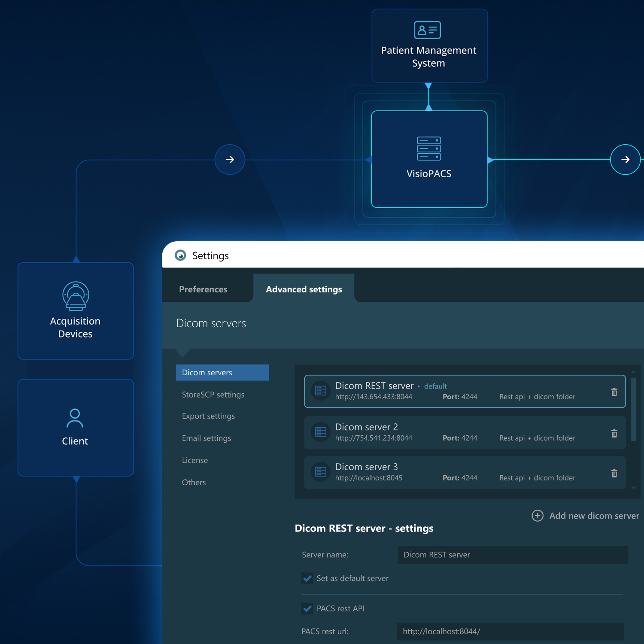Select the Acquisition Devices scanner icon
The width and height of the screenshot is (644, 644).
[x=76, y=296]
